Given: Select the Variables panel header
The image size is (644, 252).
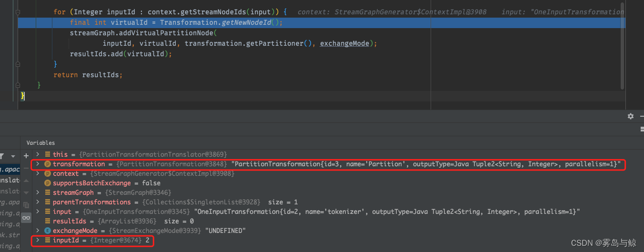Looking at the screenshot, I should tap(40, 142).
